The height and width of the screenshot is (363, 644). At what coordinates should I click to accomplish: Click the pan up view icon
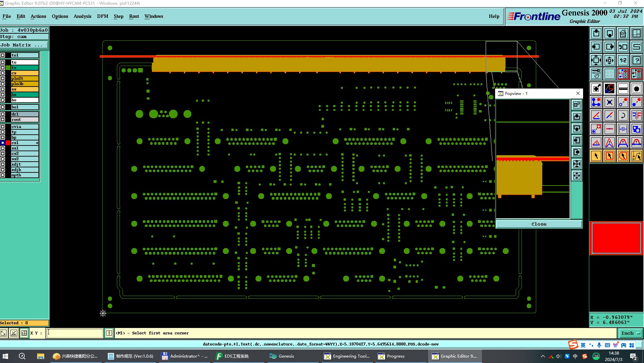pos(596,33)
